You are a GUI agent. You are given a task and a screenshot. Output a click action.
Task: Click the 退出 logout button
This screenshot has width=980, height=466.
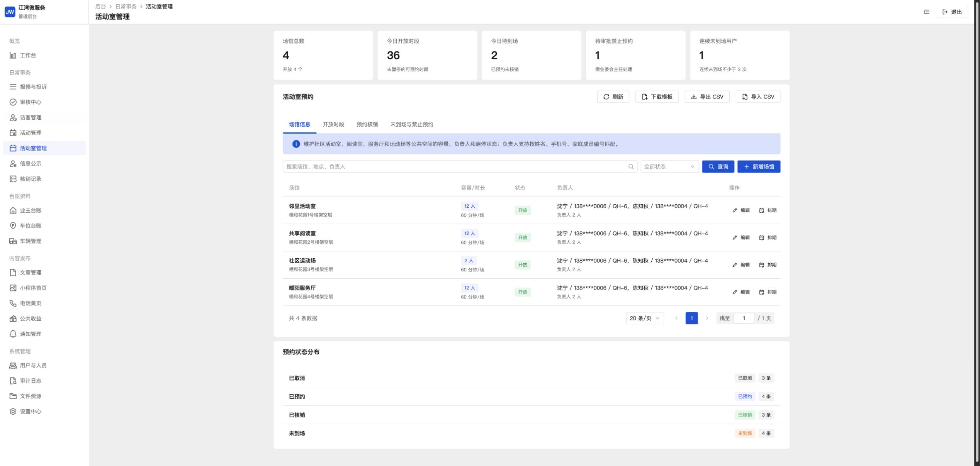click(x=952, y=12)
